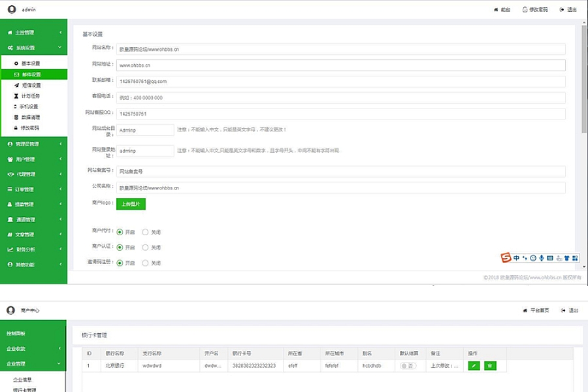Screen dimensions: 588x392
Task: Click the green pencil edit icon for 北京银行
Action: pos(474,366)
